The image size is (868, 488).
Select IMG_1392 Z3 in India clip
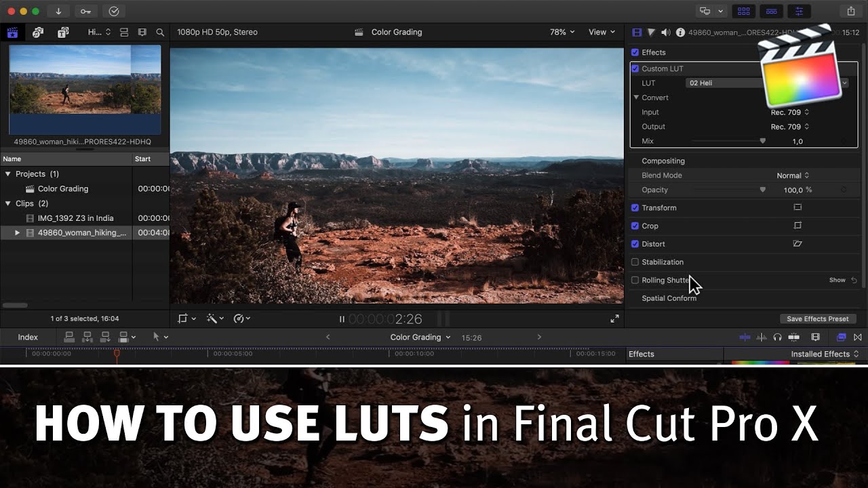85,218
